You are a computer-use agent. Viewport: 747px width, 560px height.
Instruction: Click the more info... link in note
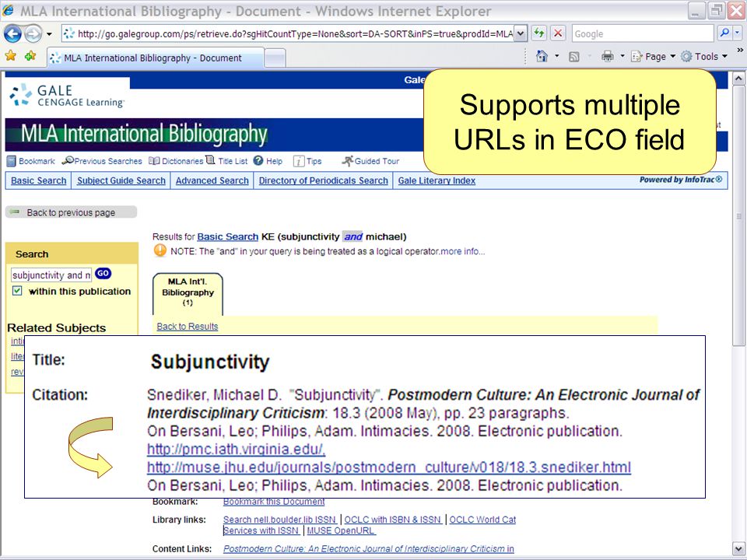pos(462,251)
